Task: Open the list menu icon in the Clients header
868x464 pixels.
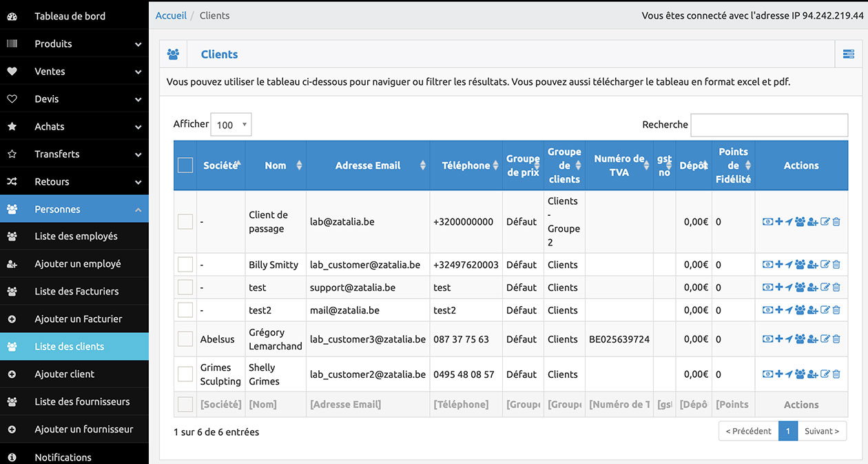Action: point(849,54)
